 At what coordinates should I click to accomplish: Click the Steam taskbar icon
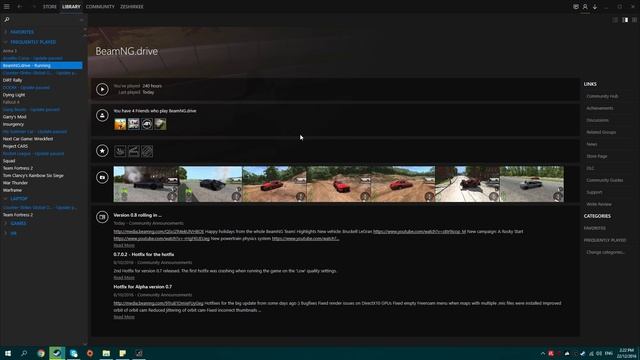[57, 353]
